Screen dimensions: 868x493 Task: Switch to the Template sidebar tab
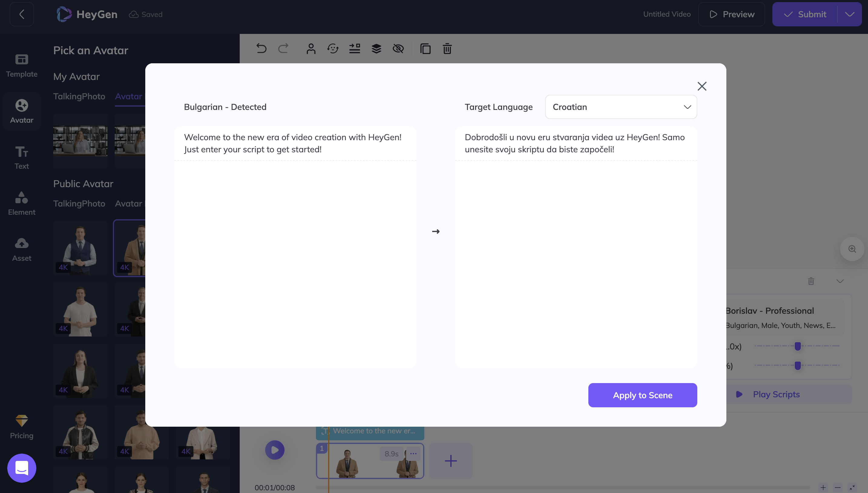click(x=22, y=65)
